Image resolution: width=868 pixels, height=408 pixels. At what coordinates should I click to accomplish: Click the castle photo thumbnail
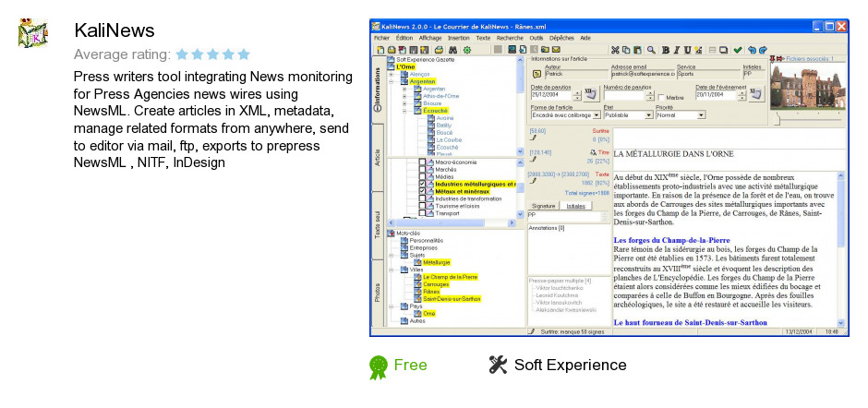click(808, 86)
